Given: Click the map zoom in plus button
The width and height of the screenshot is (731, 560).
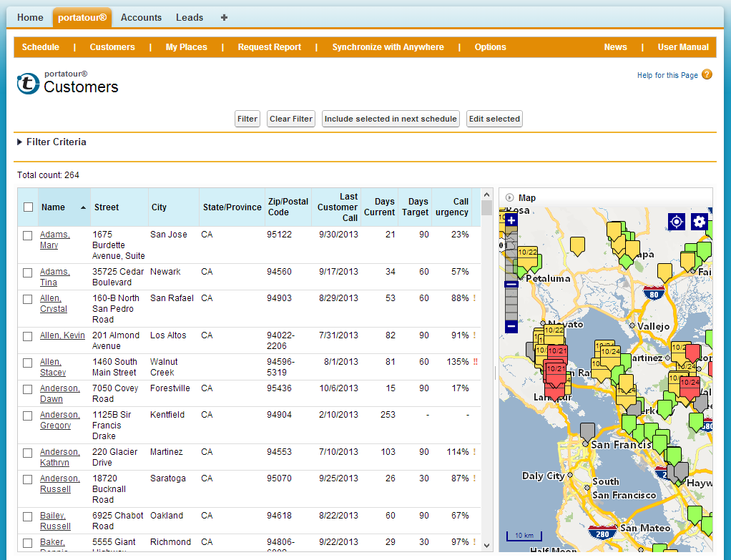Looking at the screenshot, I should tap(511, 220).
